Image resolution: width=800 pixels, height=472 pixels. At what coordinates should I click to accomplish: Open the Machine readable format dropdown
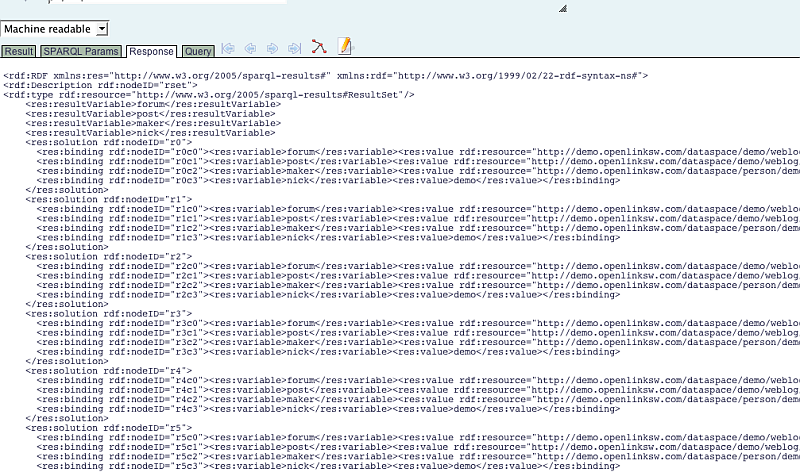[x=55, y=29]
